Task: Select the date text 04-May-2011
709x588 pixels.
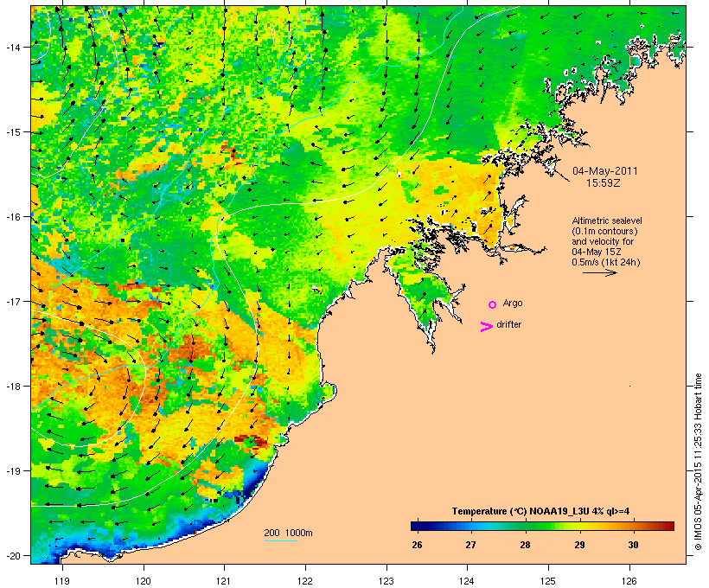Action: (x=605, y=171)
